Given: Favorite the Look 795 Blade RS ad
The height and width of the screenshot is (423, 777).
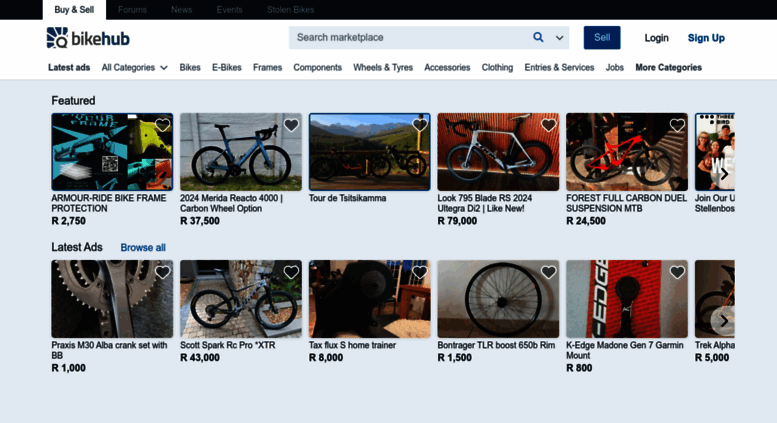Looking at the screenshot, I should click(549, 125).
